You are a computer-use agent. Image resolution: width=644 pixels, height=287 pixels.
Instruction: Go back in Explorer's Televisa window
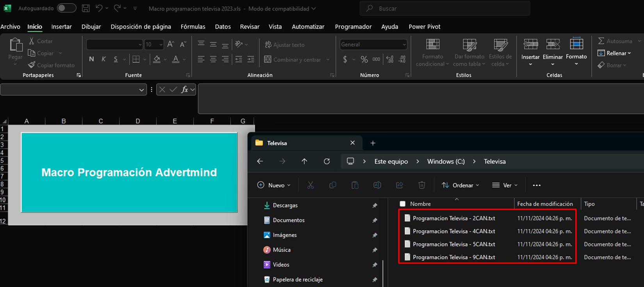pos(260,161)
